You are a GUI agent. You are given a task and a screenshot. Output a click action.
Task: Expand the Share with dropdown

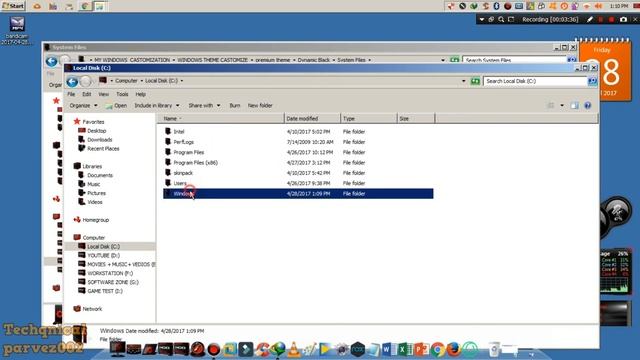204,106
